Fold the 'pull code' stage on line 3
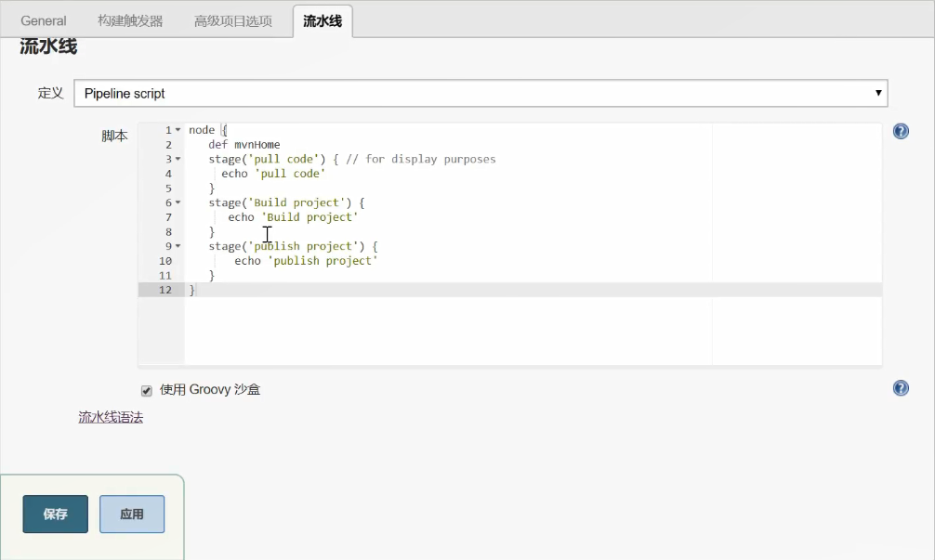The width and height of the screenshot is (935, 560). tap(178, 159)
